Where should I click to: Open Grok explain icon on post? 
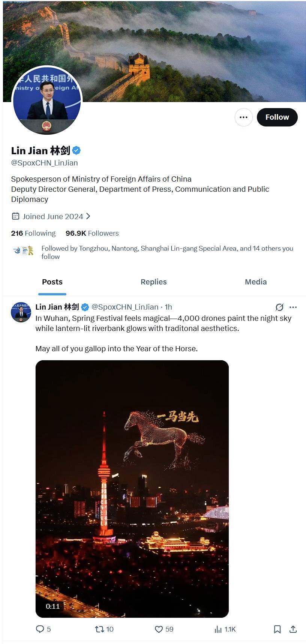(279, 307)
